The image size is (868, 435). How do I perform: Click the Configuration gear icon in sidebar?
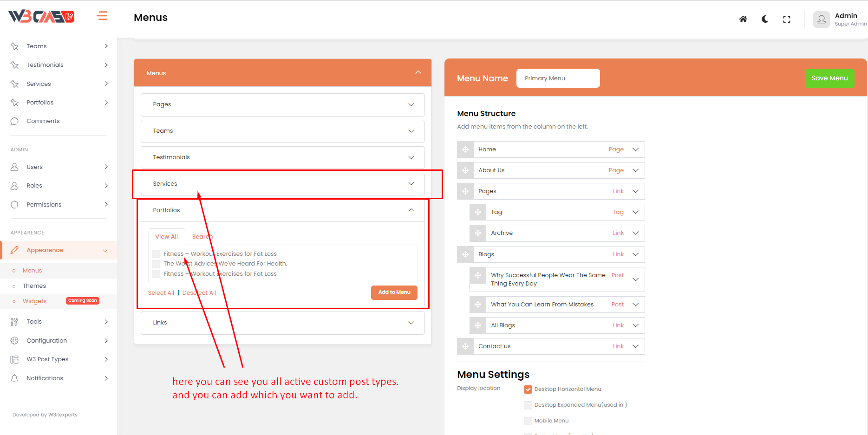pyautogui.click(x=14, y=341)
